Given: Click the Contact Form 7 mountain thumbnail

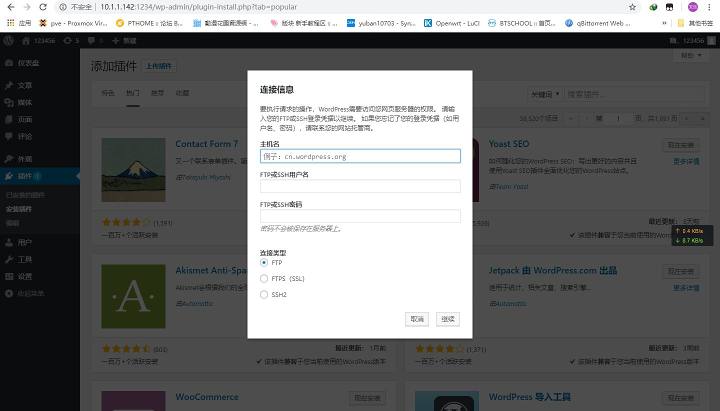Looking at the screenshot, I should click(133, 169).
